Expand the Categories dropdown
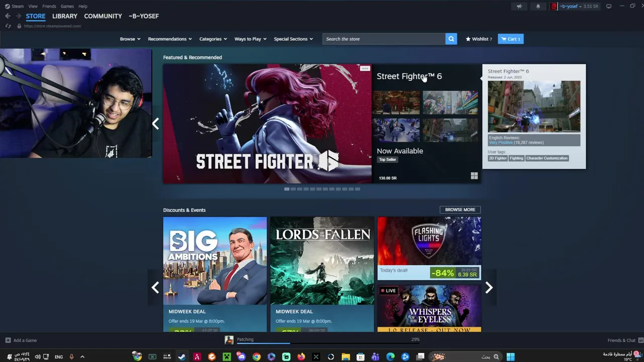 tap(213, 39)
